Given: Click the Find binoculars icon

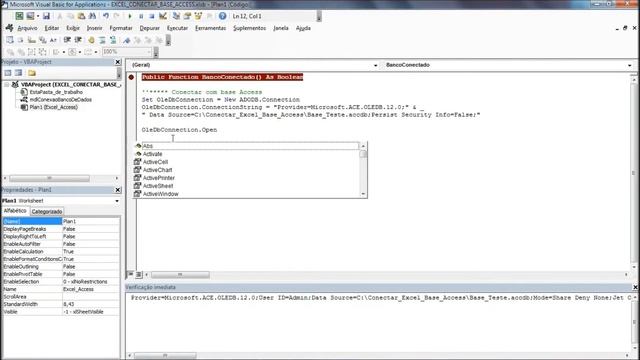Looking at the screenshot, I should tap(92, 16).
